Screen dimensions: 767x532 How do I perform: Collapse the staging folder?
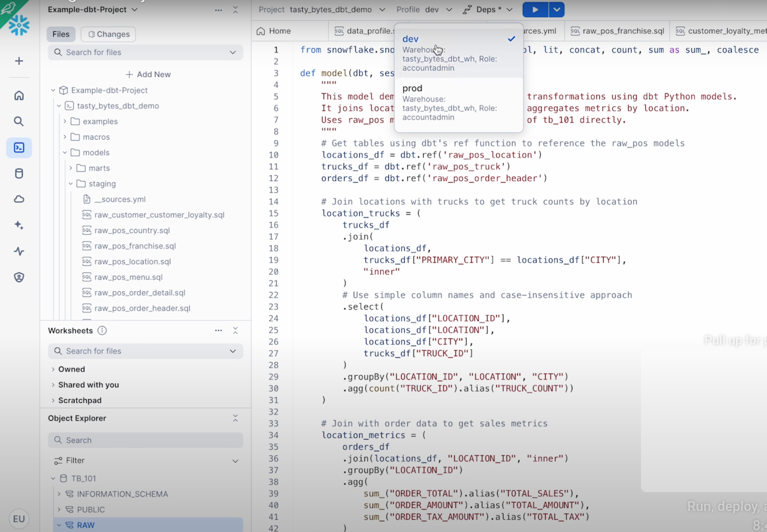click(x=71, y=184)
